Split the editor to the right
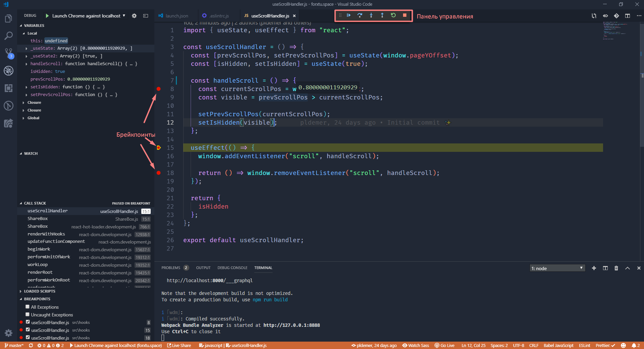The height and width of the screenshot is (349, 644). tap(628, 16)
